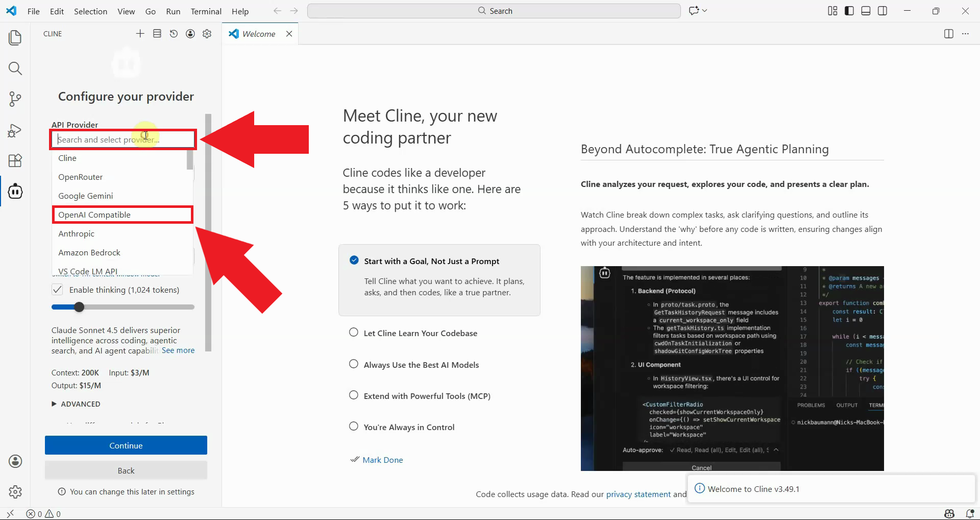Select Anthropic in the provider dropdown
Image resolution: width=980 pixels, height=520 pixels.
tap(77, 234)
